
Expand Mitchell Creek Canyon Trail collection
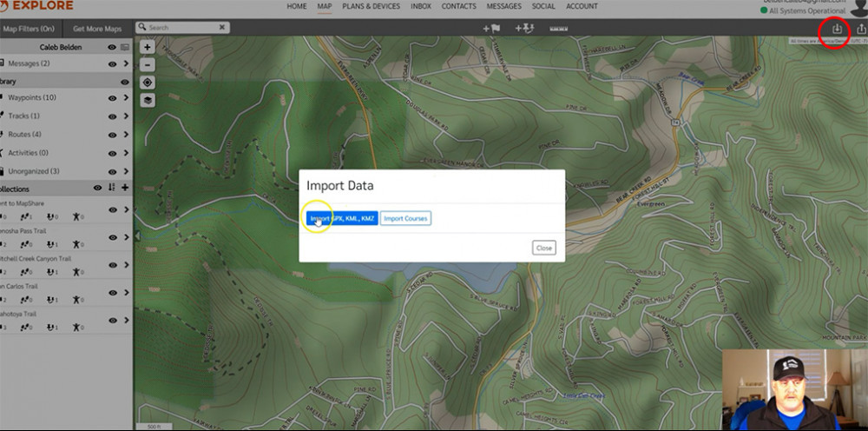126,265
